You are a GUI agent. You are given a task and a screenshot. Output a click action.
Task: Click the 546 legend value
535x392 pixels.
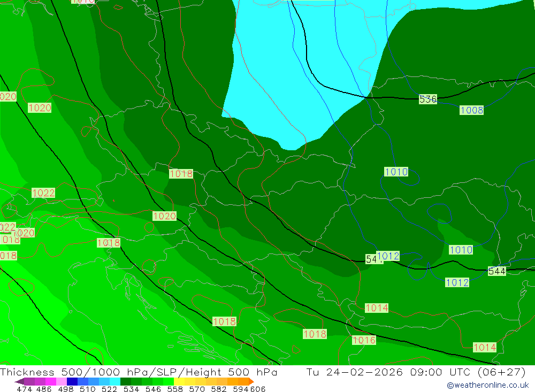pyautogui.click(x=153, y=389)
